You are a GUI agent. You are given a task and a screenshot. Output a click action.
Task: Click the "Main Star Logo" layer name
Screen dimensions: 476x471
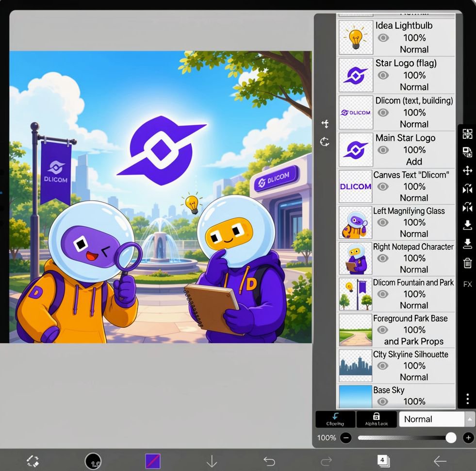tap(405, 138)
